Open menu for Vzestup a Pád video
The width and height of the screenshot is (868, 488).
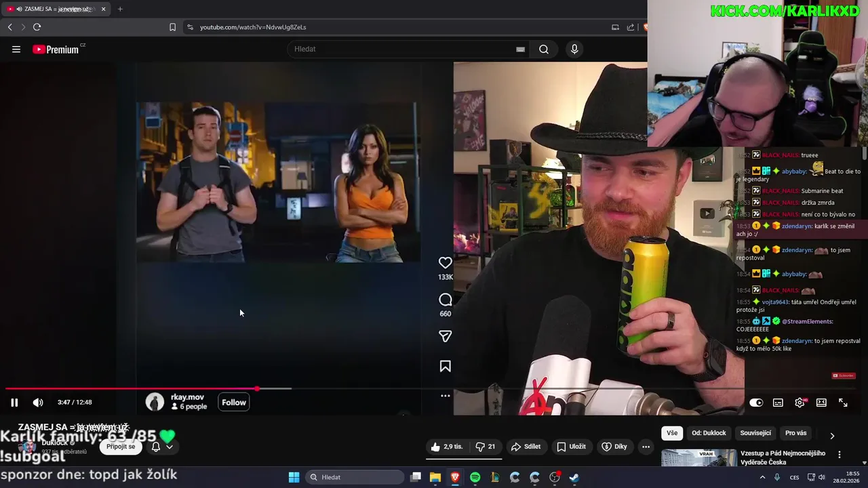(840, 455)
